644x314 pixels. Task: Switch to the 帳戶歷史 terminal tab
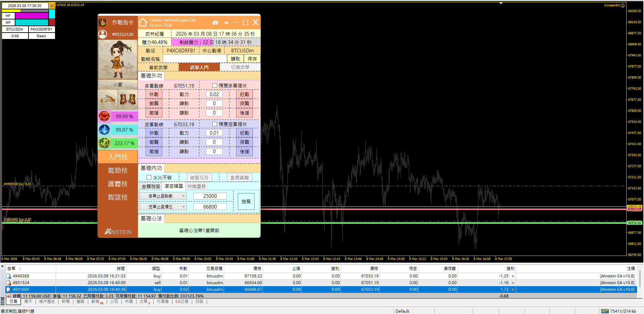[47, 302]
